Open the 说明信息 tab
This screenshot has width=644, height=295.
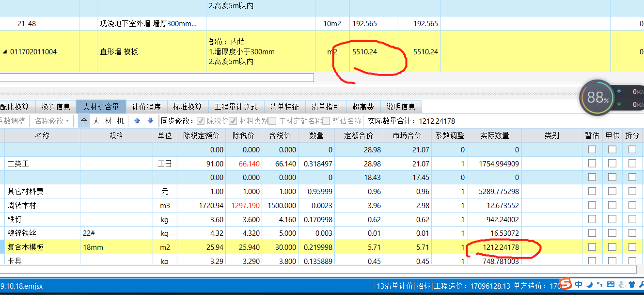(x=401, y=107)
